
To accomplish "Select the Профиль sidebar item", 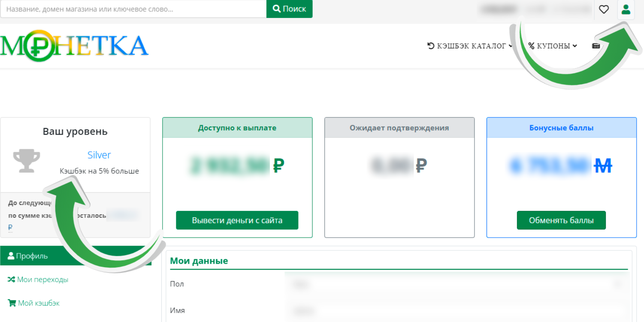I will point(76,256).
